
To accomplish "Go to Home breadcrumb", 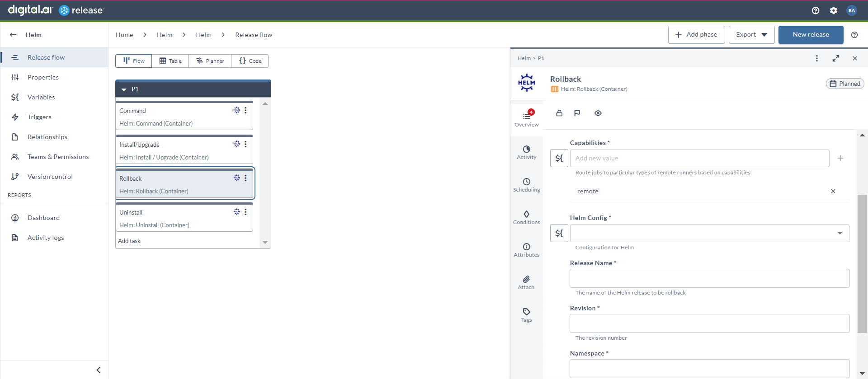I will click(x=124, y=35).
